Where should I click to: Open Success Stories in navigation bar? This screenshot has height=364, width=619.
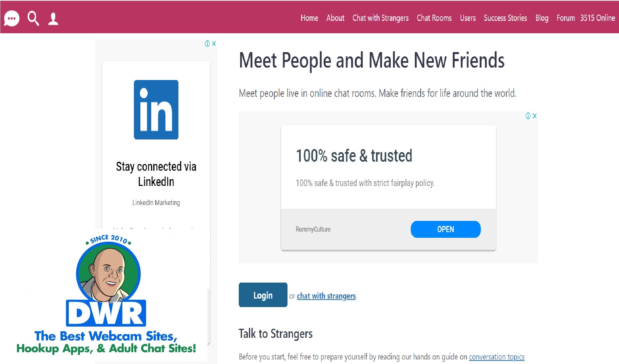point(505,18)
